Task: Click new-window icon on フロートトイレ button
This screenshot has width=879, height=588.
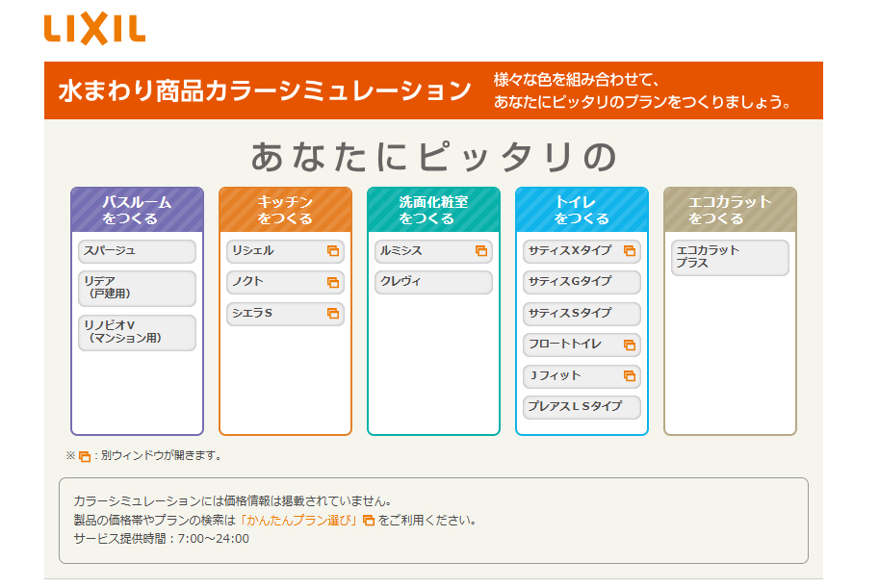Action: tap(630, 345)
